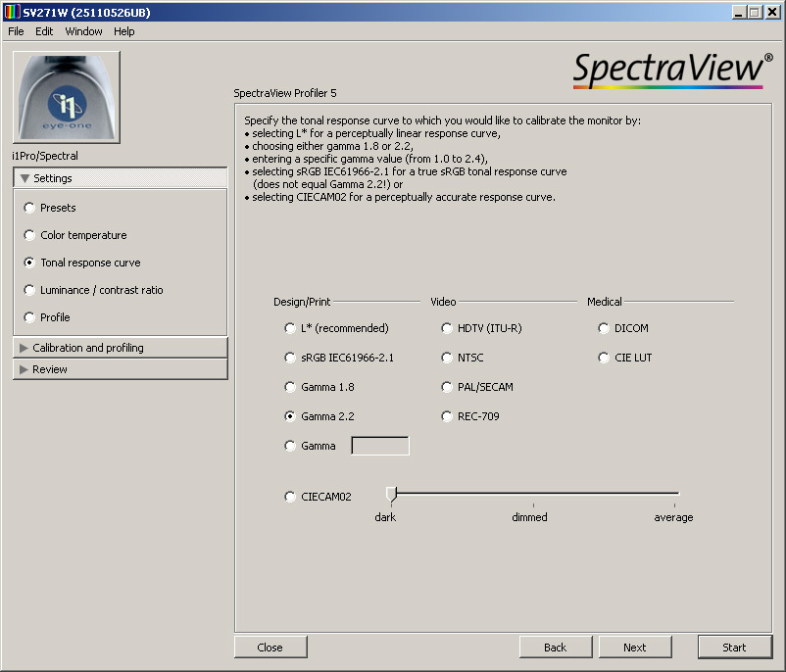Expand the Calibration and profiling section
The image size is (786, 672).
(x=121, y=348)
